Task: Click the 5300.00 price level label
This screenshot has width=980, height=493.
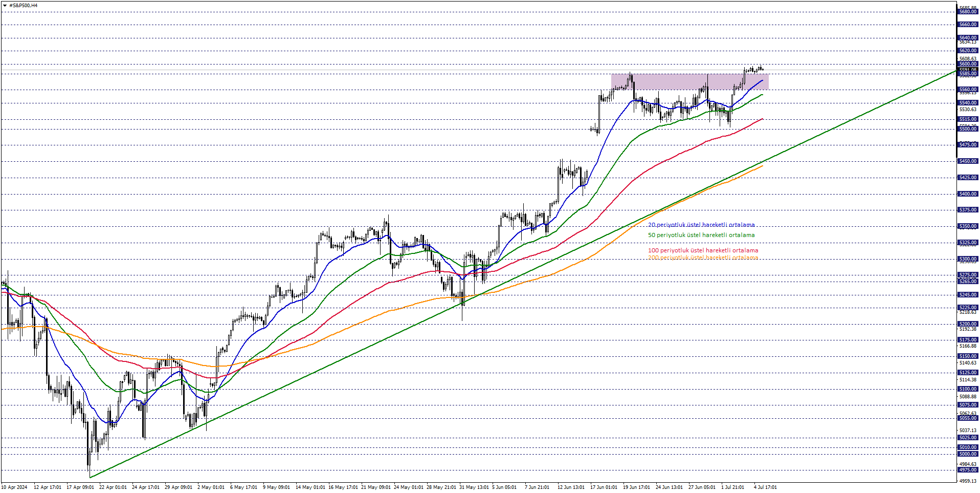Action: [x=968, y=259]
